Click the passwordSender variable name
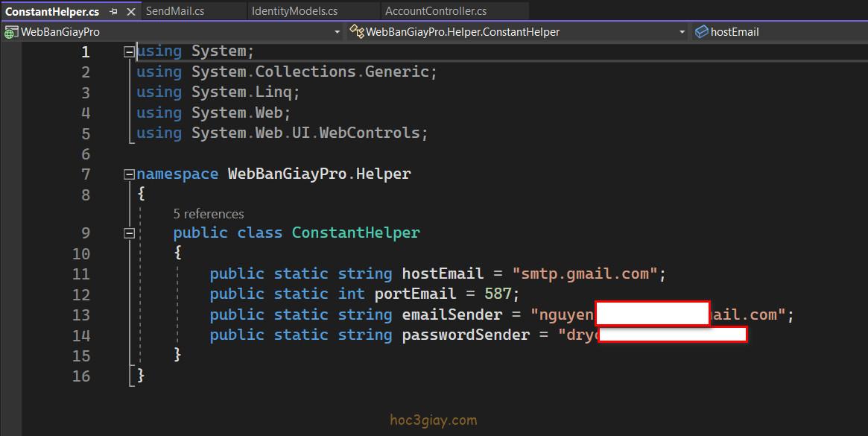Image resolution: width=868 pixels, height=436 pixels. pos(466,335)
